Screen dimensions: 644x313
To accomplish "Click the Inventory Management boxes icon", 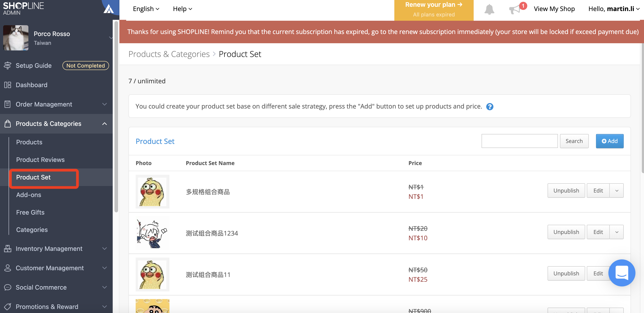I will pyautogui.click(x=7, y=249).
